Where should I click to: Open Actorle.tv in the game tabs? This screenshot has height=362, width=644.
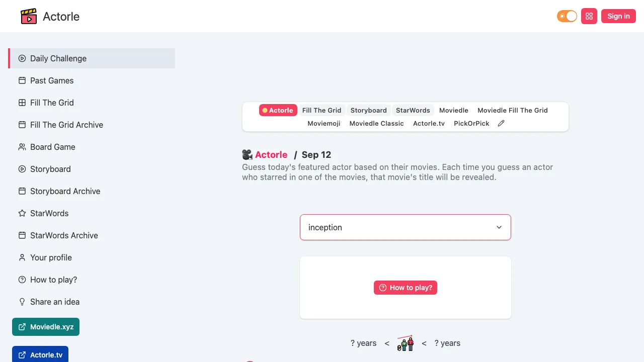(429, 123)
